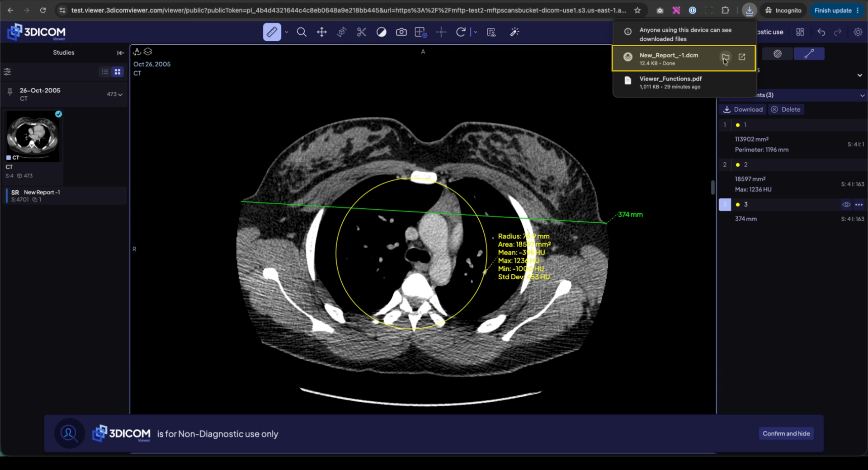Show New_Report_-1.dcm in folder
Image resolution: width=868 pixels, height=470 pixels.
[726, 57]
